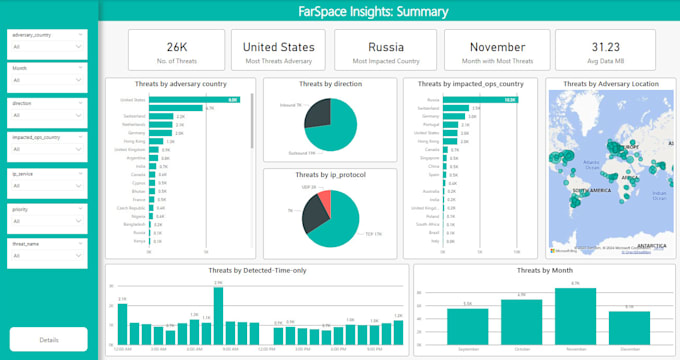Viewport: 680px width, 360px height.
Task: Click the 'TCP 17K' pie label
Action: click(x=373, y=234)
